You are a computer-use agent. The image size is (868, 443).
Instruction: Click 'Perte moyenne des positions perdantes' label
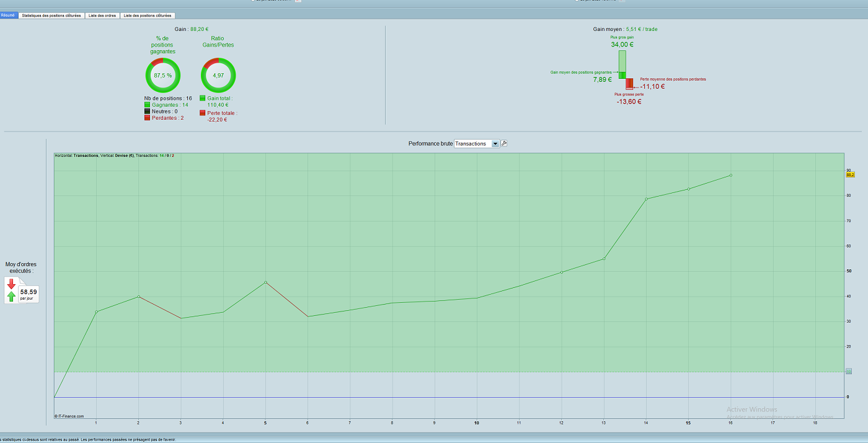[x=673, y=79]
